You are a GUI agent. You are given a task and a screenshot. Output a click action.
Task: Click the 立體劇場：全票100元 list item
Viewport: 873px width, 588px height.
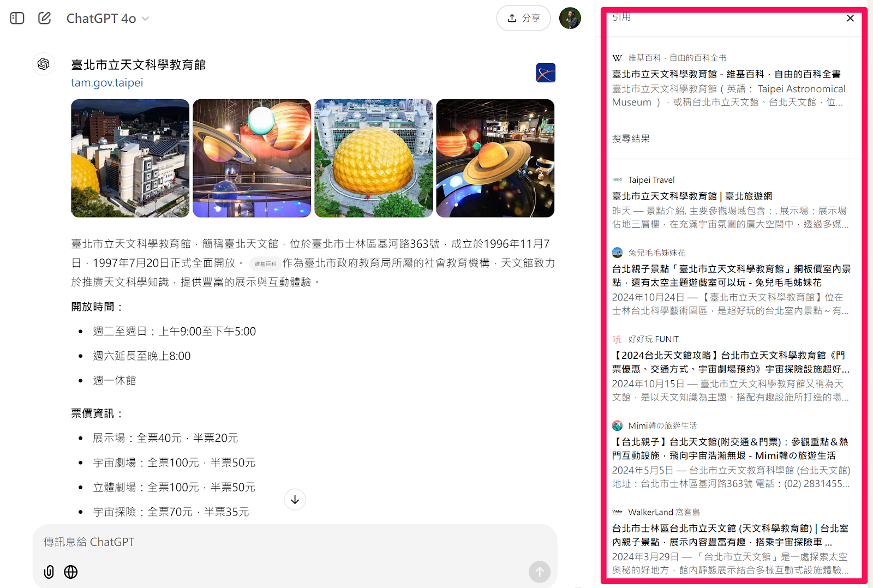[x=174, y=487]
